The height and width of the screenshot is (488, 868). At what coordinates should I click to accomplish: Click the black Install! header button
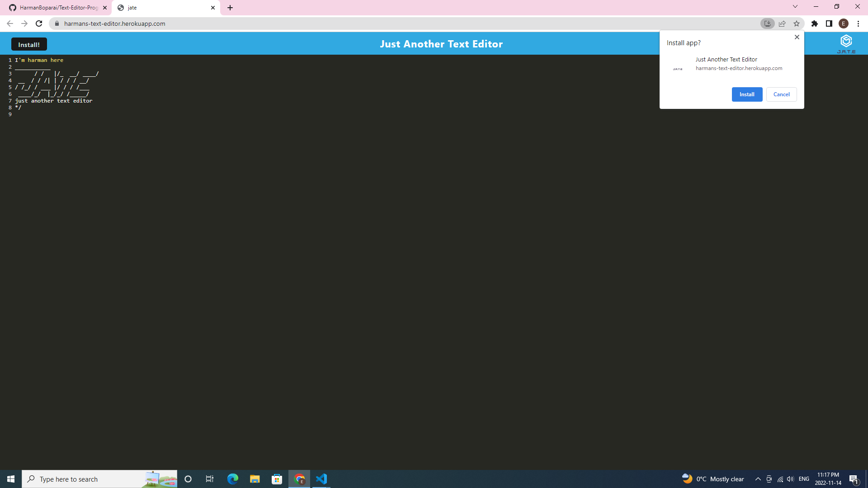[29, 44]
